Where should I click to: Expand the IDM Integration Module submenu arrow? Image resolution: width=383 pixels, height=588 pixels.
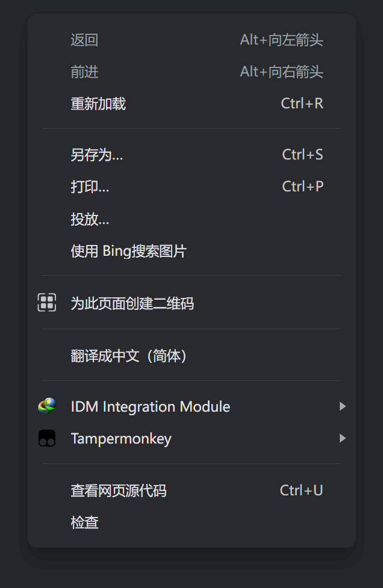[342, 406]
